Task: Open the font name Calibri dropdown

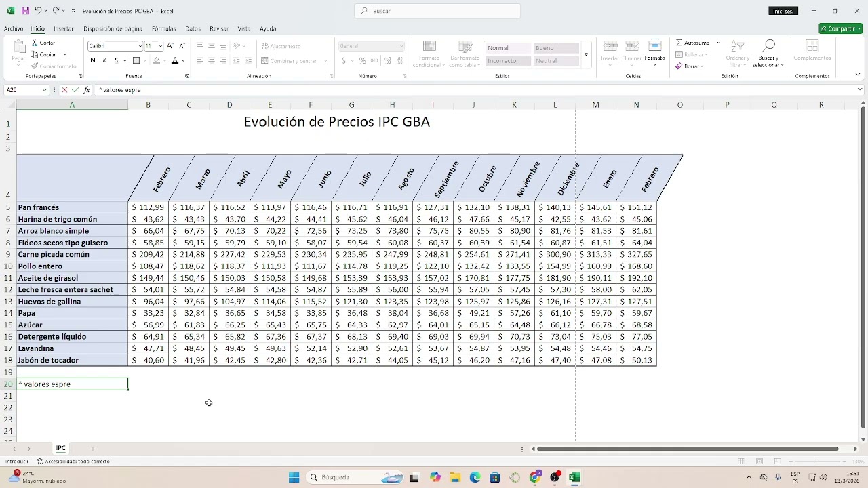Action: [x=140, y=46]
